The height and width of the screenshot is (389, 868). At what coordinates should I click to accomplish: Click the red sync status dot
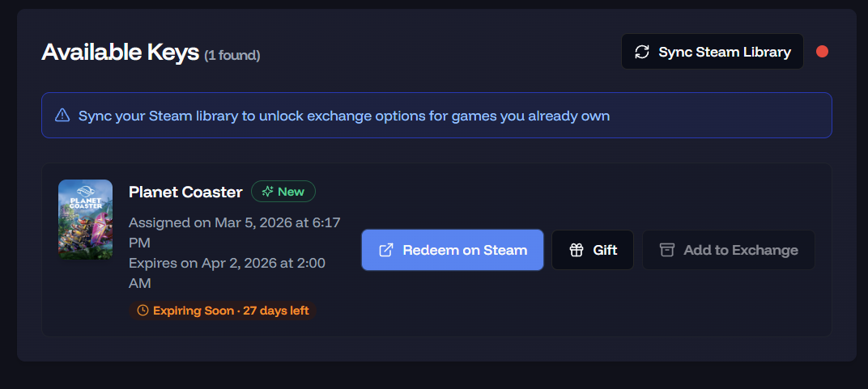(x=822, y=52)
